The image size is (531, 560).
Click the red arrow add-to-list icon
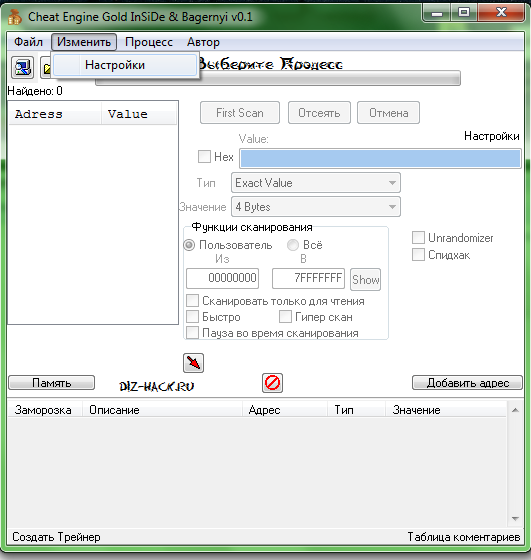pos(193,363)
